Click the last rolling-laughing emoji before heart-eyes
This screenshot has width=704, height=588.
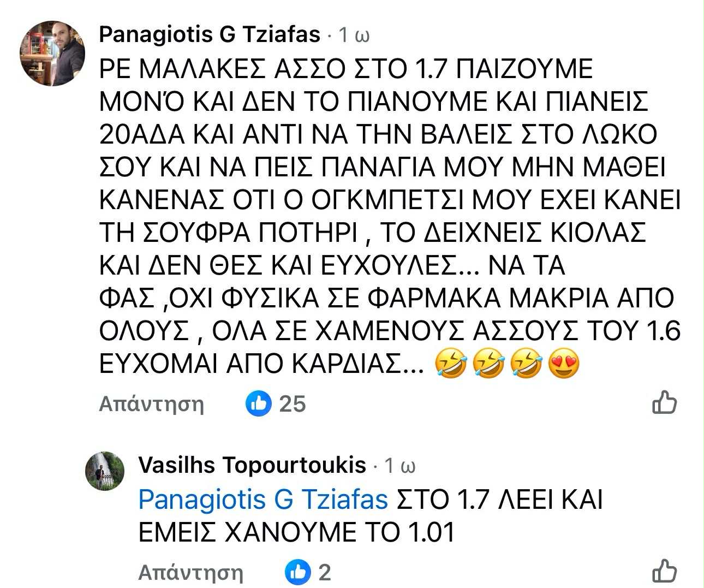[525, 365]
